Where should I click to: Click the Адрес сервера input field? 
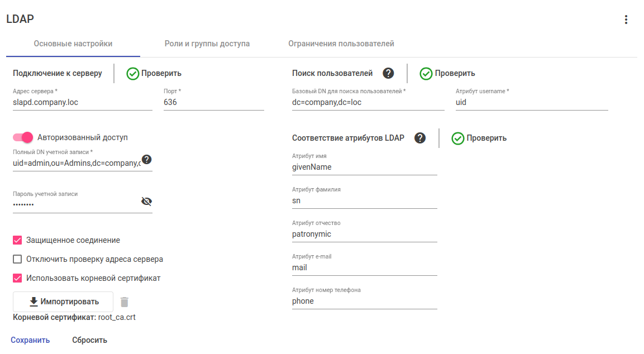point(82,102)
